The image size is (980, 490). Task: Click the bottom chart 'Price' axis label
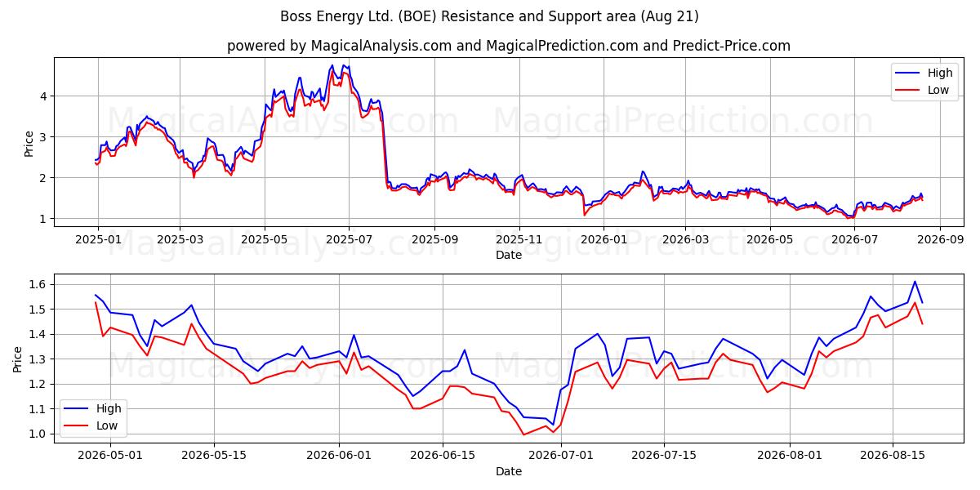pos(18,359)
